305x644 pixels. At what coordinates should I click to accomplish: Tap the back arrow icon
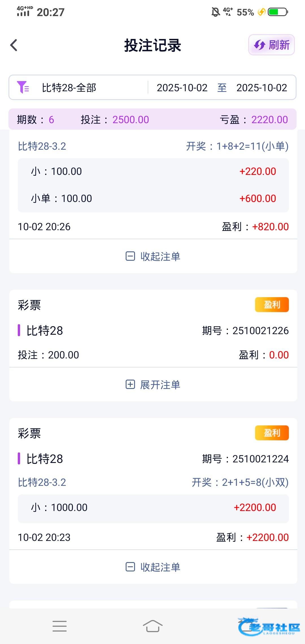[14, 45]
